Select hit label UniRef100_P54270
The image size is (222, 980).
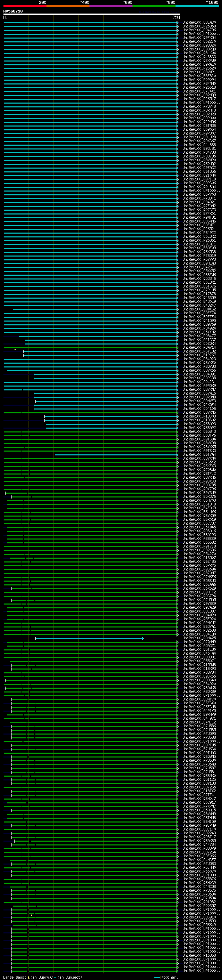click(x=199, y=554)
